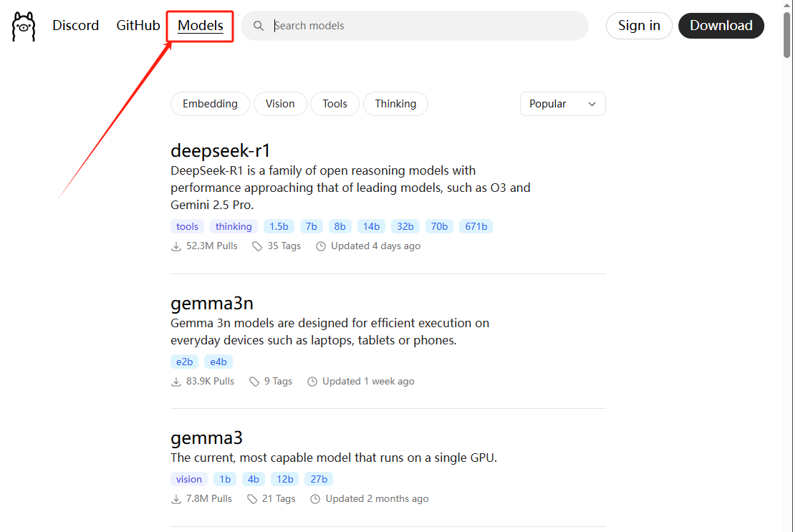Viewport: 793px width, 532px height.
Task: Click the tag icon beside 35 Tags
Action: [257, 246]
